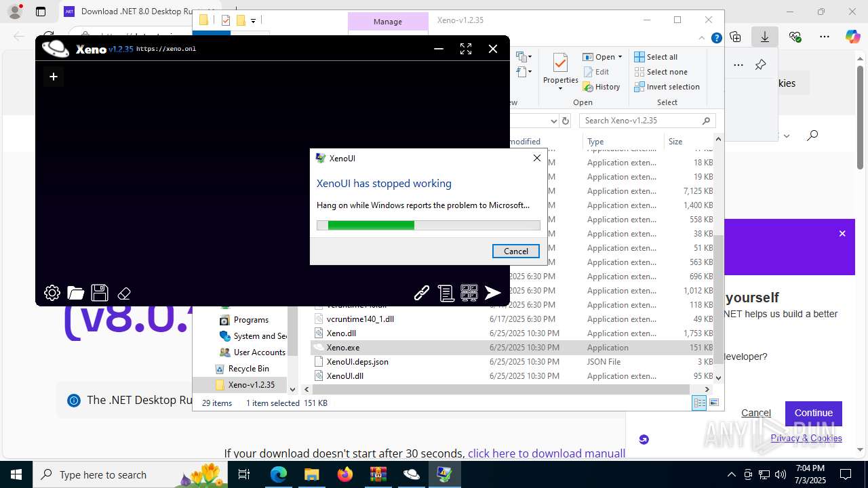Screen dimensions: 868x488
Task: Click the Quick Access properties checkmark icon
Action: [225, 20]
